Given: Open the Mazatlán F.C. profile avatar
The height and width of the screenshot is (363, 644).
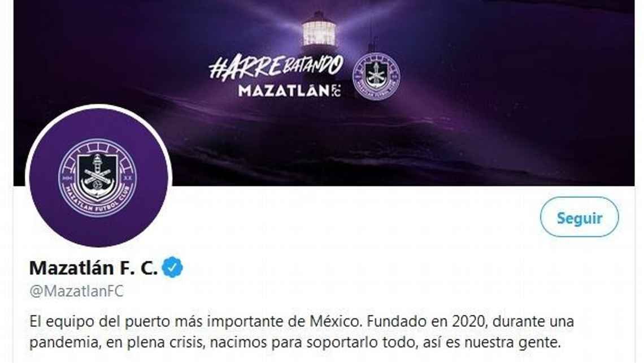Looking at the screenshot, I should point(98,177).
